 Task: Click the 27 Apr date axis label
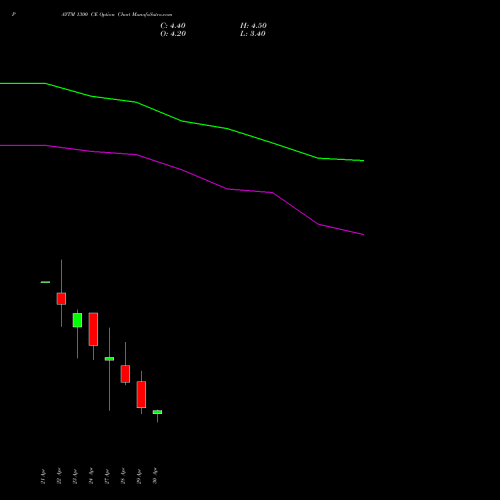tap(107, 476)
